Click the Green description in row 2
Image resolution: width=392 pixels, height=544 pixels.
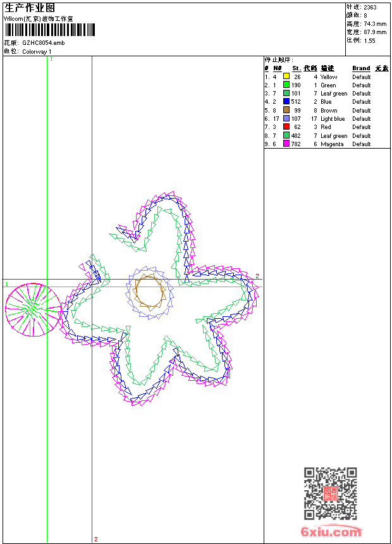(328, 85)
